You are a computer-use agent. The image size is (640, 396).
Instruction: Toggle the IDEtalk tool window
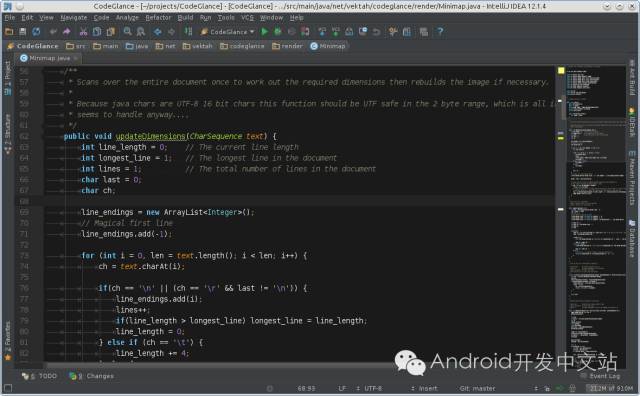coord(631,122)
